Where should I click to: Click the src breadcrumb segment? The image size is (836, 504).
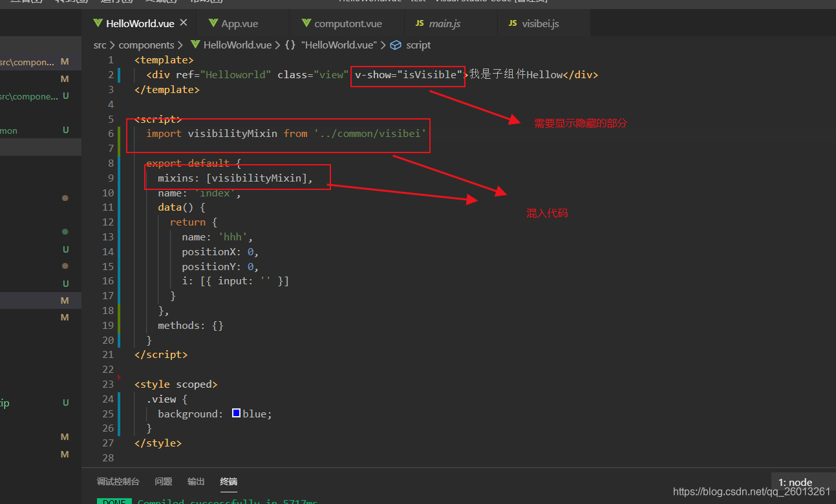pyautogui.click(x=100, y=45)
